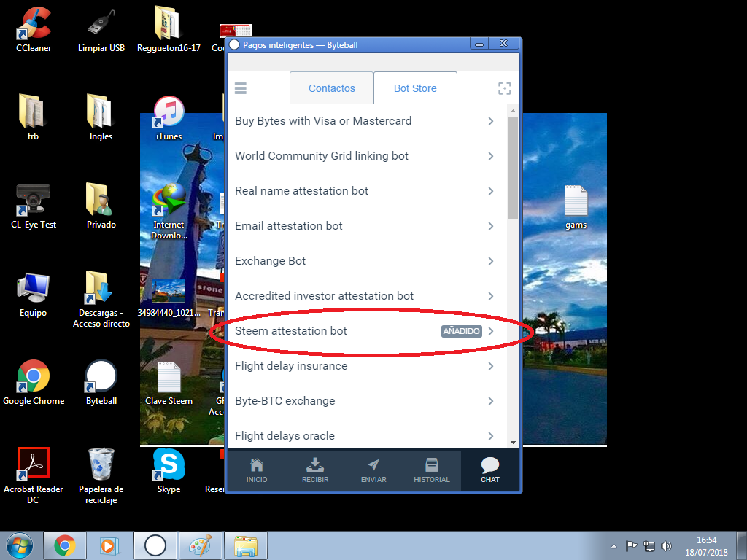Expand Accredited investor attestation bot chevron
Screen dimensions: 747x560
coord(491,296)
